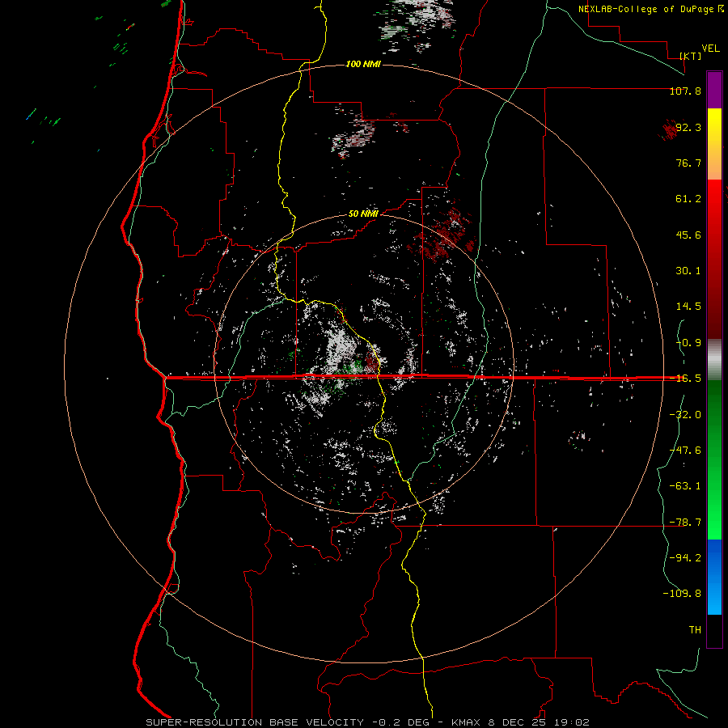Click the 61.2 velocity scale value

coord(688,199)
